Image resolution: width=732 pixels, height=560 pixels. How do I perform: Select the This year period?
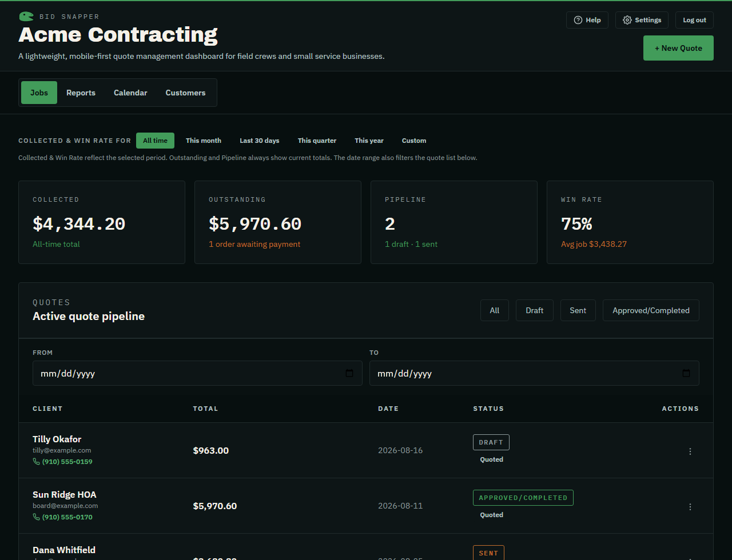[369, 141]
